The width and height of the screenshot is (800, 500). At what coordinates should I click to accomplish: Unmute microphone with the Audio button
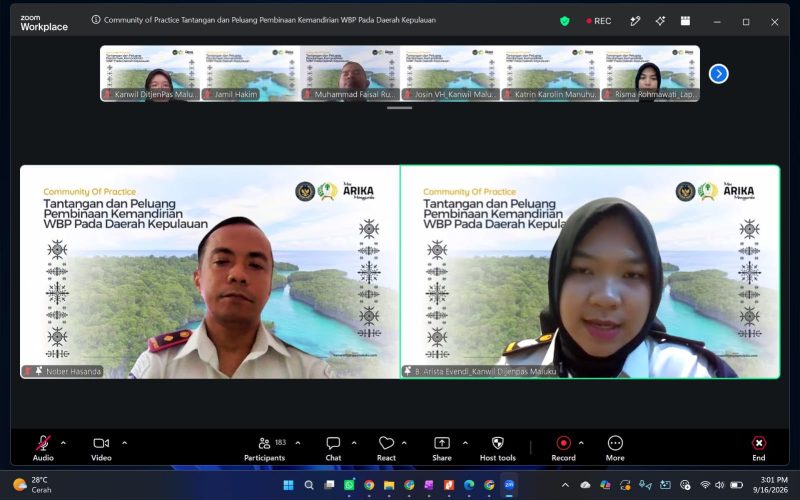(43, 449)
